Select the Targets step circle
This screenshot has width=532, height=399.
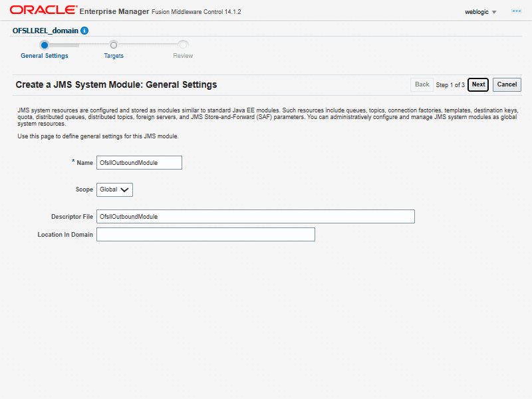pos(114,45)
